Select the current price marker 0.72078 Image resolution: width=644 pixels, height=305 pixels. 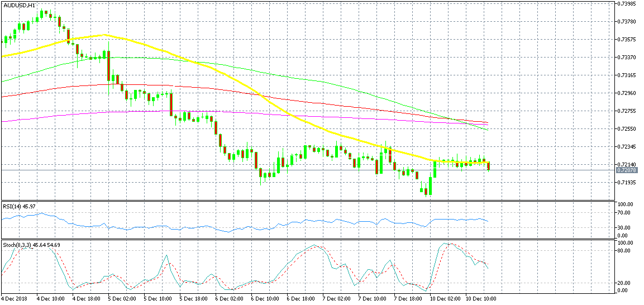click(x=626, y=169)
